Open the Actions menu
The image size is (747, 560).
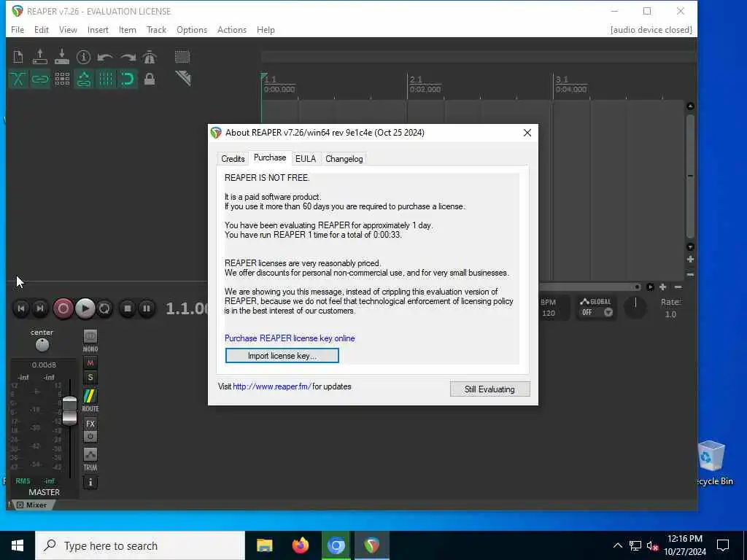231,29
